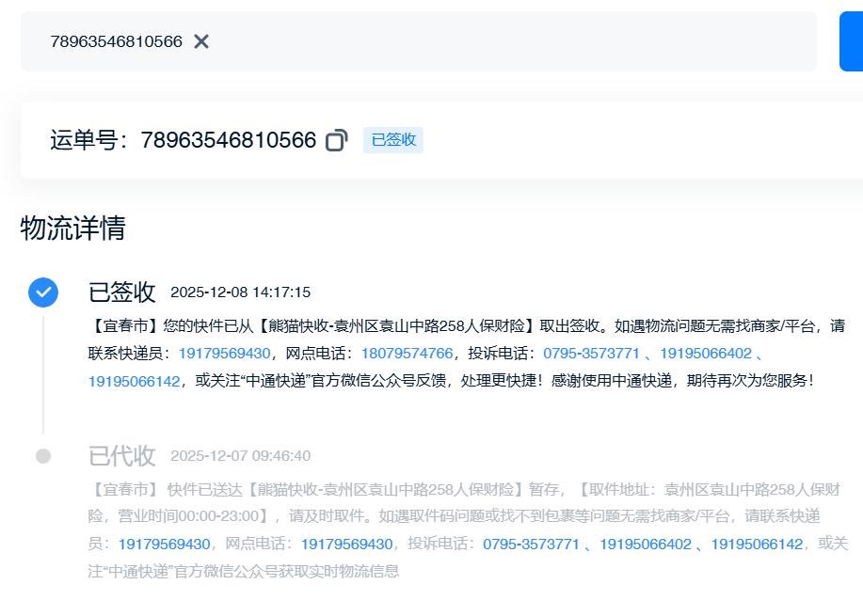Image resolution: width=863 pixels, height=616 pixels.
Task: Focus the tracking number search field
Action: pos(471,41)
